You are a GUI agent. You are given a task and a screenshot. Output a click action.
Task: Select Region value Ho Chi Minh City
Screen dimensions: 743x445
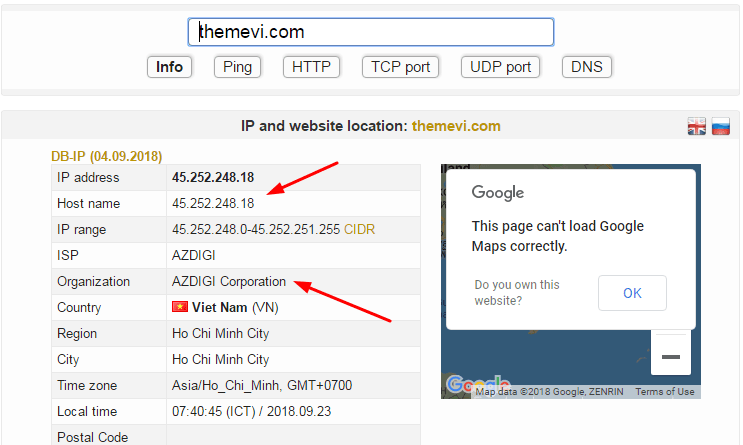click(220, 333)
